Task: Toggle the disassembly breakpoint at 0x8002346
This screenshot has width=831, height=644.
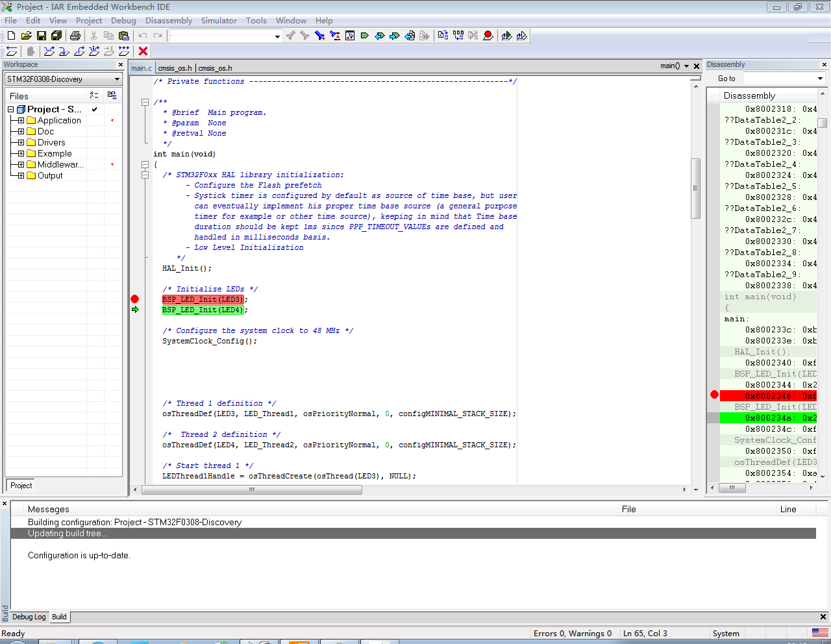Action: (714, 395)
